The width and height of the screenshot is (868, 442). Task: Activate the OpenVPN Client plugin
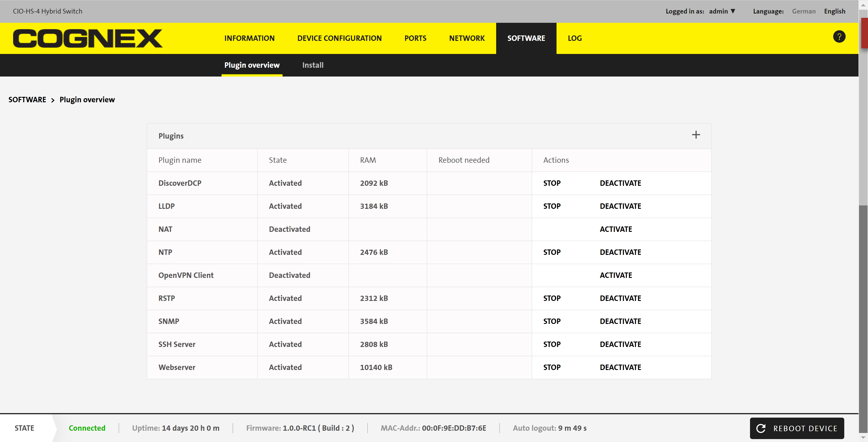616,275
